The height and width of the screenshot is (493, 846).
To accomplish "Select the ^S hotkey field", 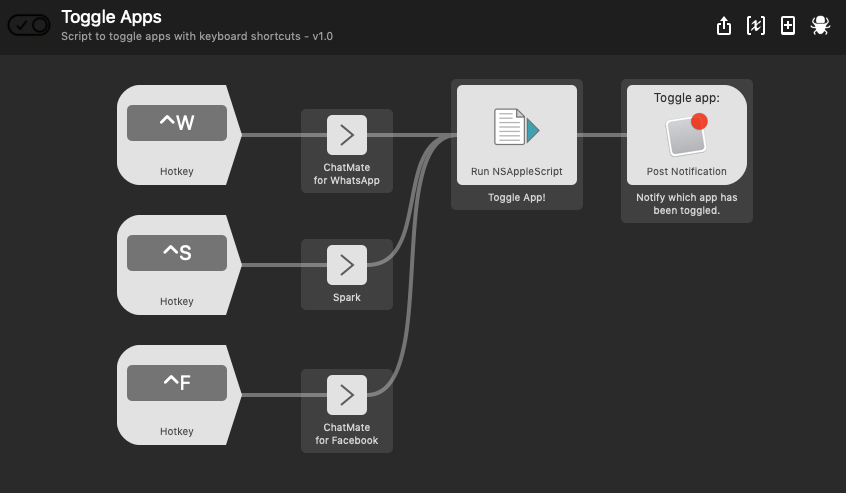I will coord(177,253).
